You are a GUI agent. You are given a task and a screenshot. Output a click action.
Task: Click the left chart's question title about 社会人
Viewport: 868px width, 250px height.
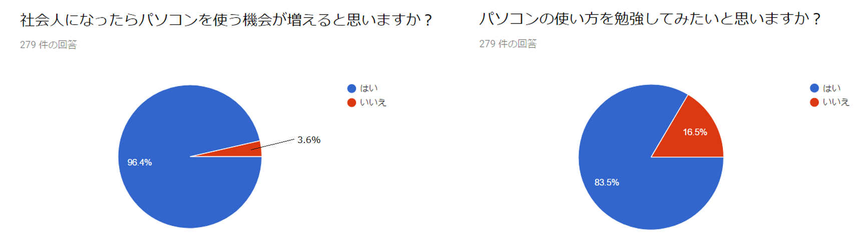[x=226, y=20]
